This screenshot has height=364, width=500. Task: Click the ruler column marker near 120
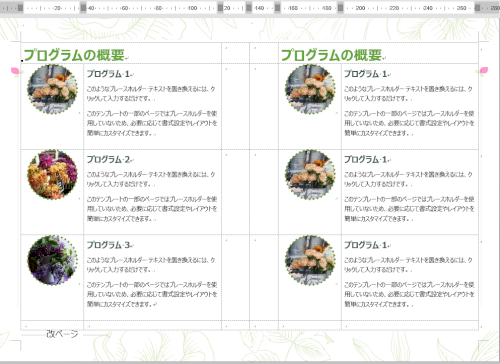[220, 8]
